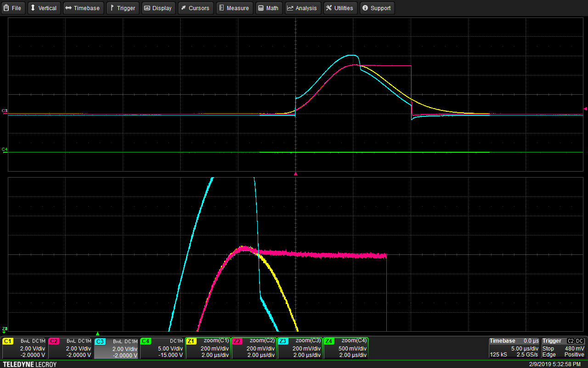Click the cyan C3 channel color label

pos(100,341)
